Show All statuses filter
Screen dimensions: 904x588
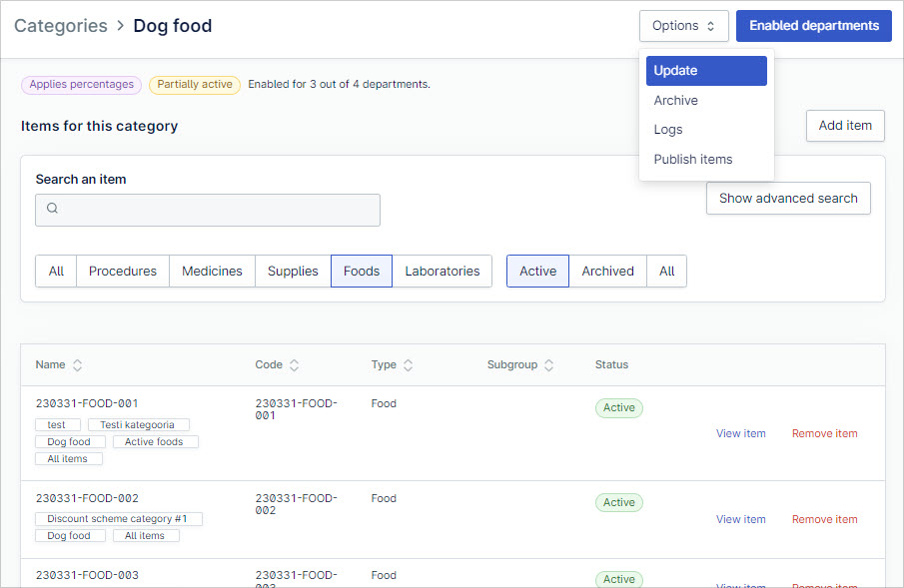667,271
